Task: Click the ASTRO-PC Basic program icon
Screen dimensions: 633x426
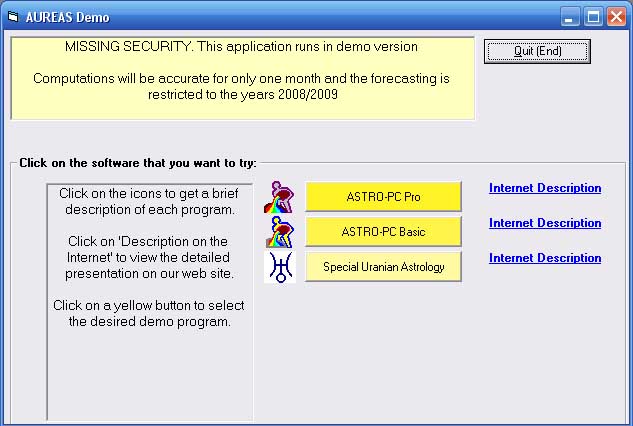Action: click(x=279, y=232)
